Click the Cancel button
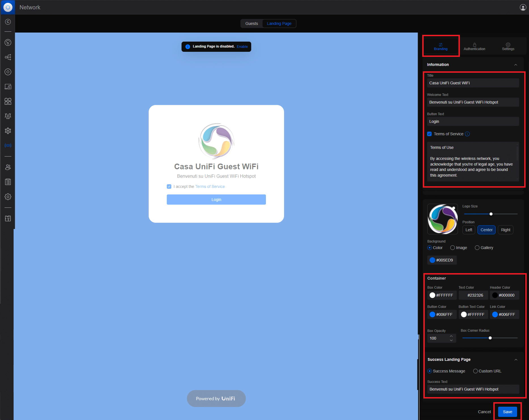 coord(484,412)
